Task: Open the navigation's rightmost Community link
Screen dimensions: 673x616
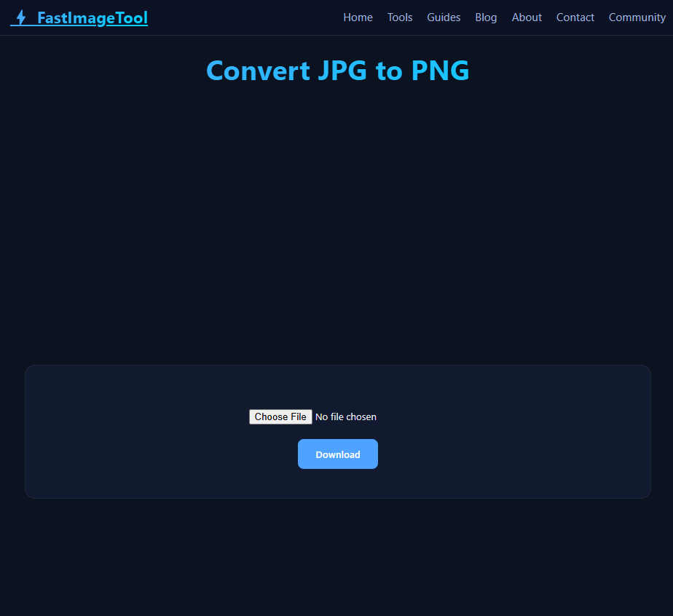Action: (637, 17)
